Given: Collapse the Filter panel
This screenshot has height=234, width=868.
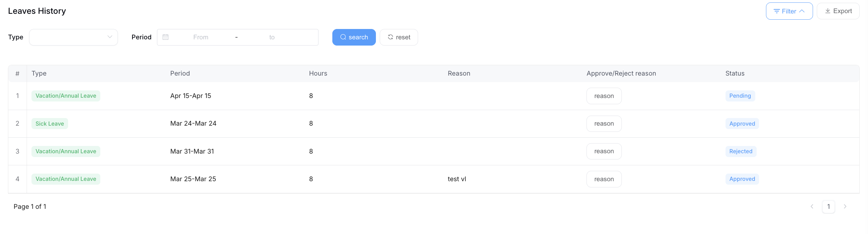Looking at the screenshot, I should point(789,11).
